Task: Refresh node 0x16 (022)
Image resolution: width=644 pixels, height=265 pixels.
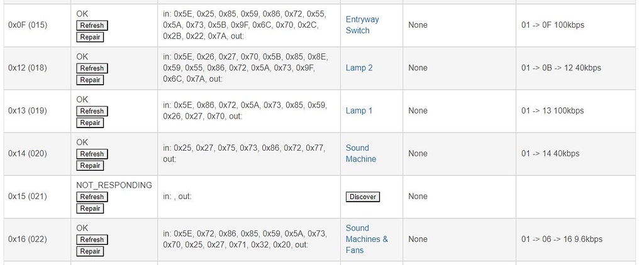Action: [92, 239]
